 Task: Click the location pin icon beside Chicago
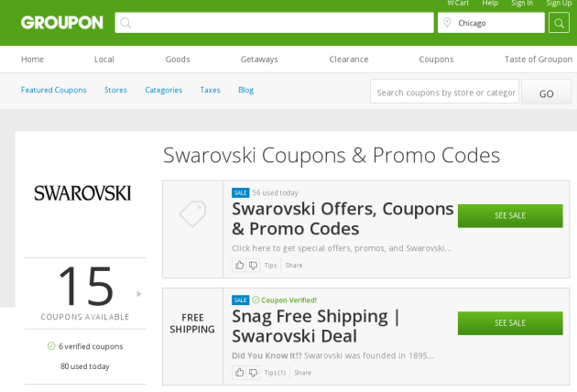coord(447,23)
